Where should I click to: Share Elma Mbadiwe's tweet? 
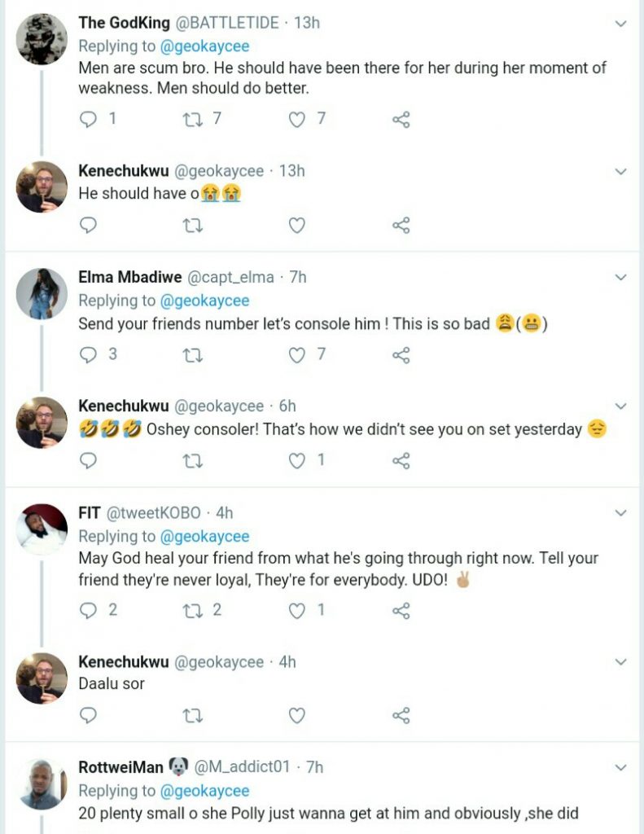pyautogui.click(x=401, y=354)
